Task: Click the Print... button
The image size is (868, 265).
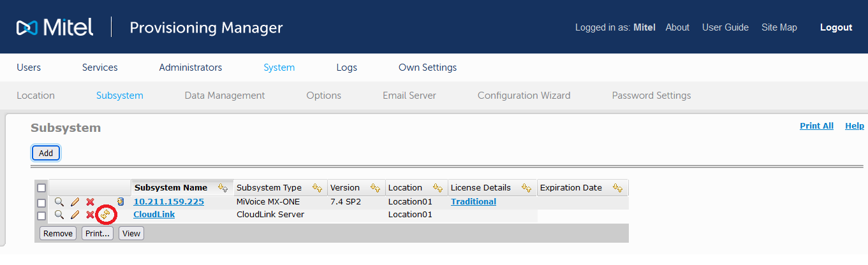Action: (98, 234)
